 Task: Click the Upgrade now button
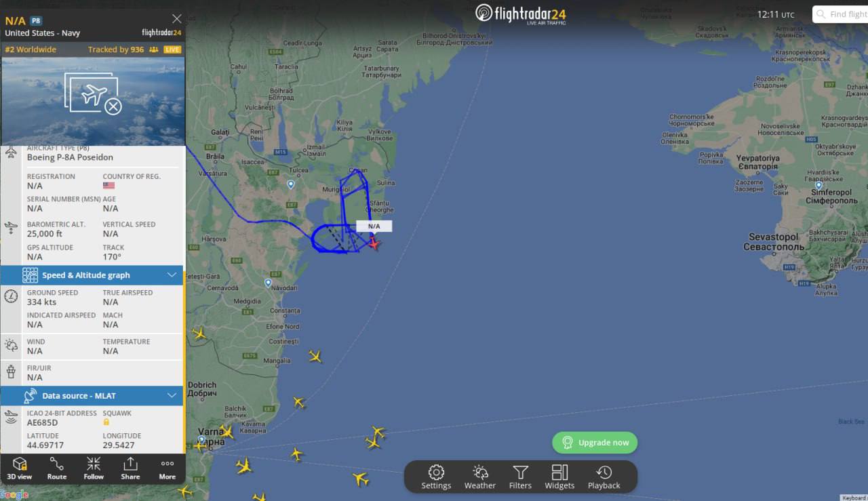[595, 443]
